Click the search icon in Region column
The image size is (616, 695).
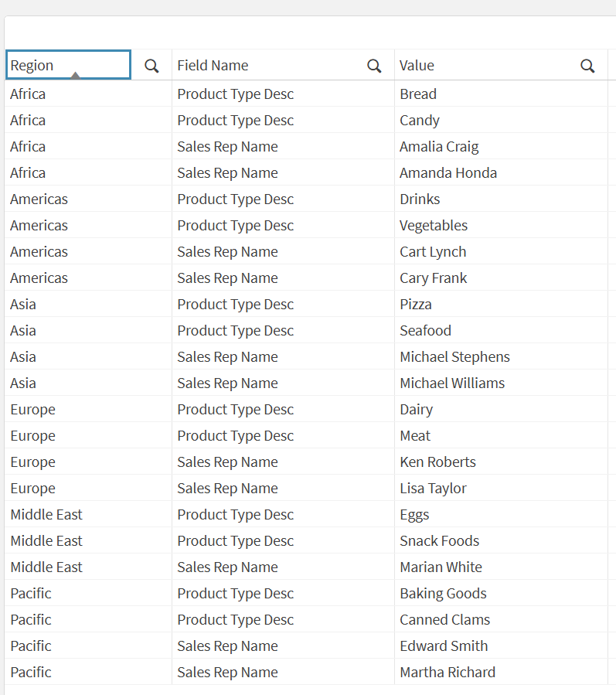(151, 66)
